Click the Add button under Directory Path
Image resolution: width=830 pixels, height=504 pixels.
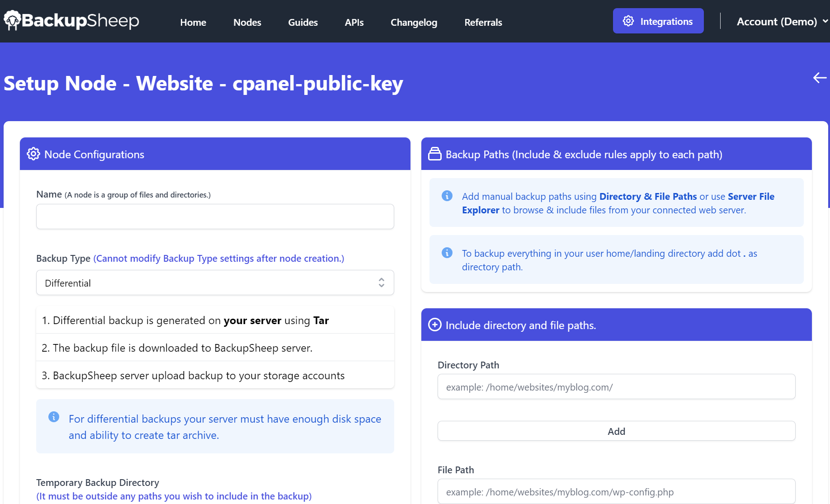point(617,431)
